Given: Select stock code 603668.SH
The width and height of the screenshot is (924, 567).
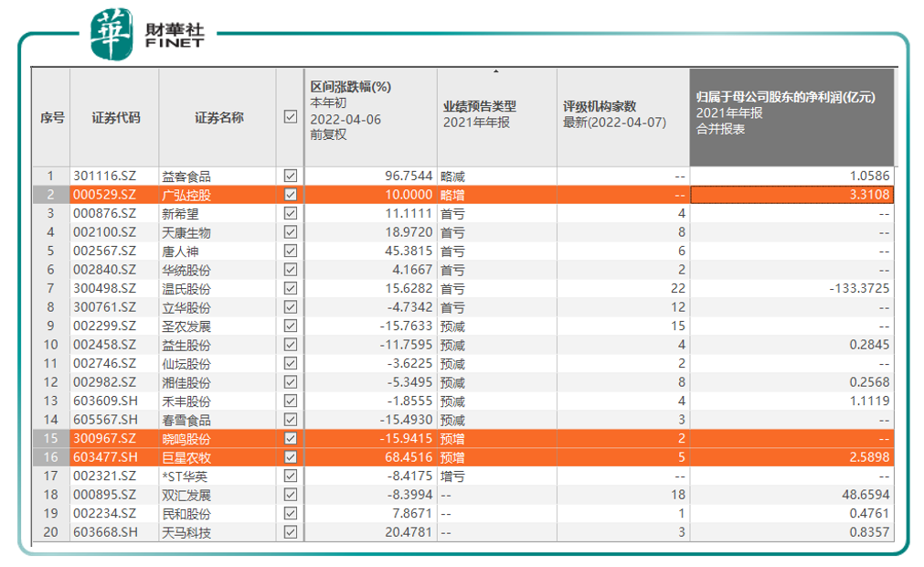Looking at the screenshot, I should pyautogui.click(x=105, y=532).
